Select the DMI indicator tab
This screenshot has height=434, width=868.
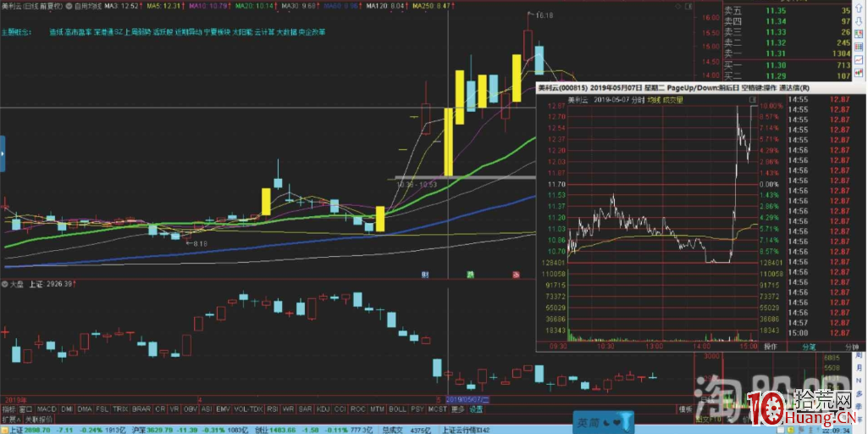[x=67, y=409]
